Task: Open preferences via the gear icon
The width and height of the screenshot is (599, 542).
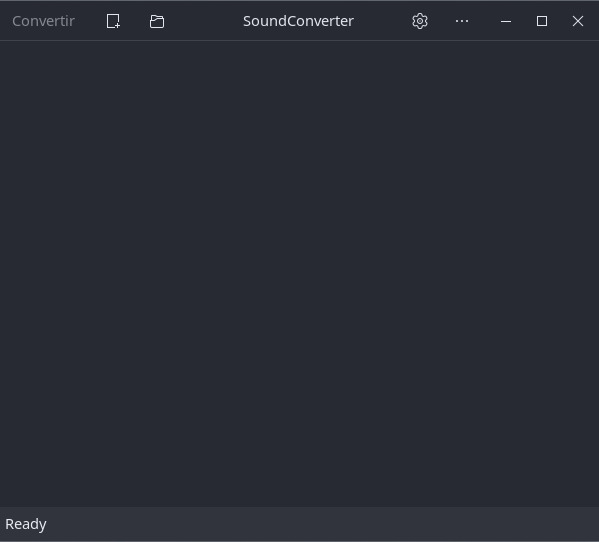Action: tap(419, 21)
